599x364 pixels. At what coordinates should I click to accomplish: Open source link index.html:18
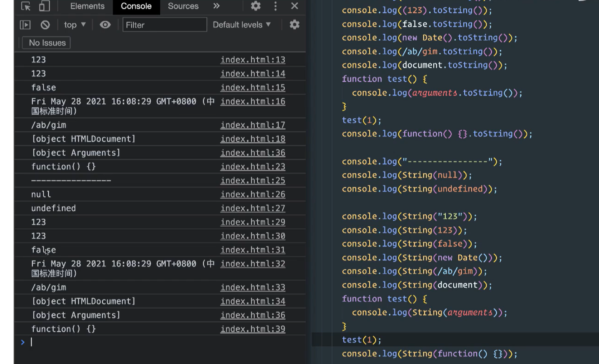click(x=253, y=139)
